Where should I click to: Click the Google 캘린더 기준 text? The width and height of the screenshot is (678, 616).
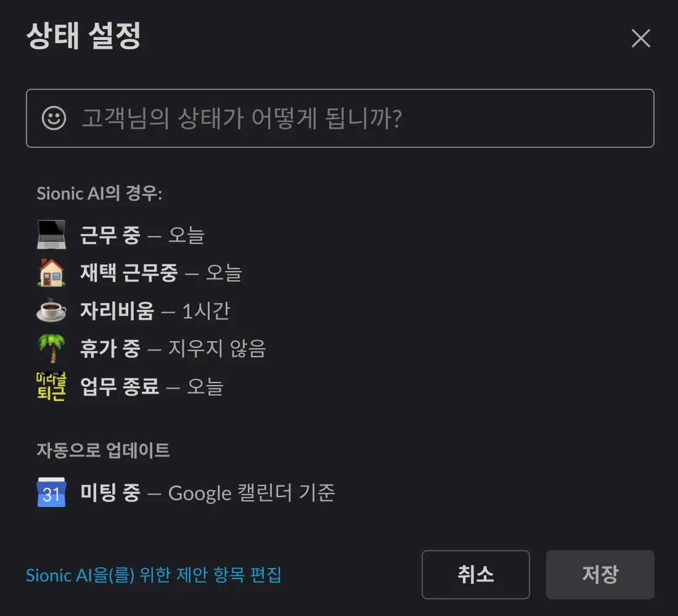pos(251,493)
